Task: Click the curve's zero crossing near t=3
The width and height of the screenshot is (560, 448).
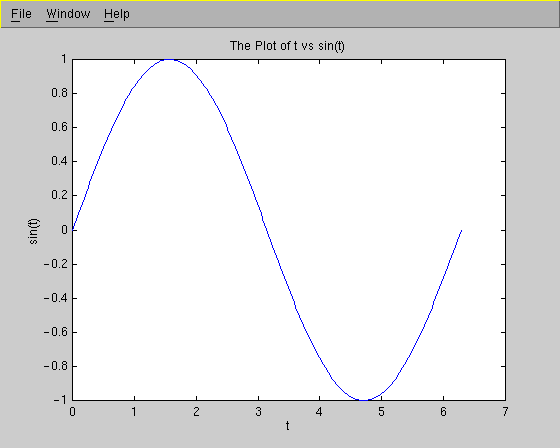Action: tap(267, 230)
